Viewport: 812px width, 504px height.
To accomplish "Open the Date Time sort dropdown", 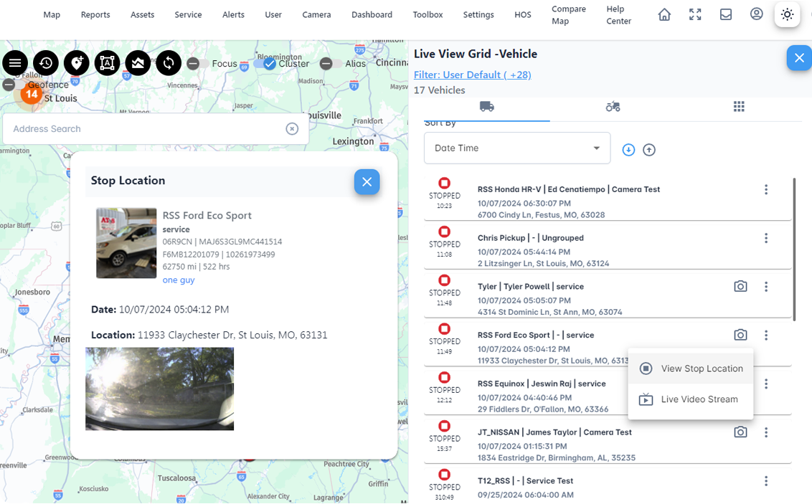I will (516, 148).
